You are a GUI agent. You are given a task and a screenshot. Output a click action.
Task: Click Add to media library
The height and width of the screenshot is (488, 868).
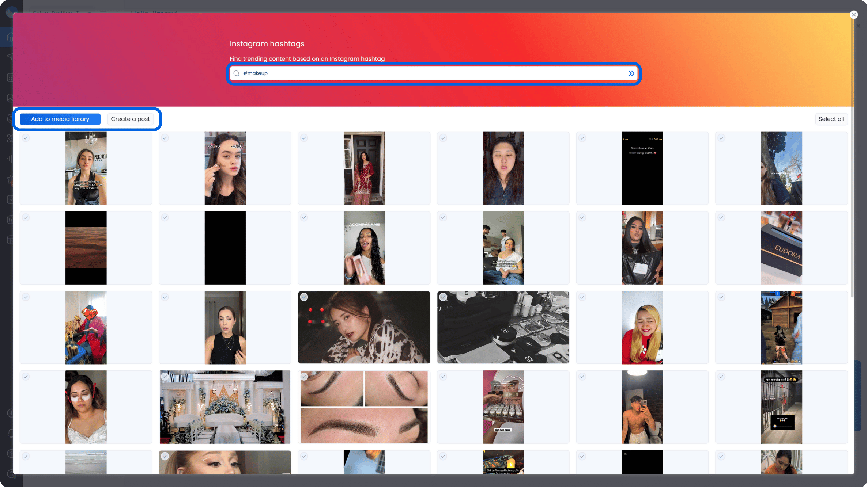point(60,119)
